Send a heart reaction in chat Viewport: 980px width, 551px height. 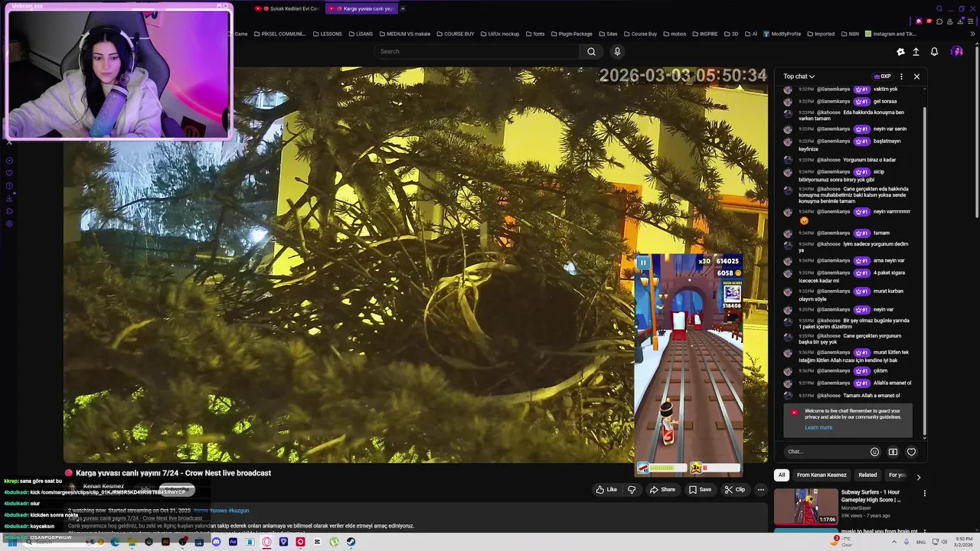[x=911, y=452]
